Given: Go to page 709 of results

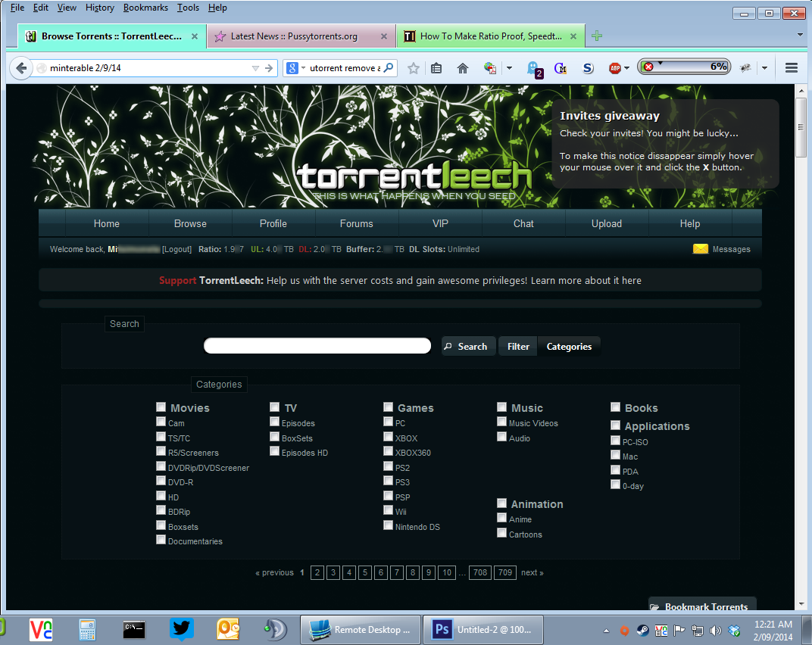Looking at the screenshot, I should 505,572.
